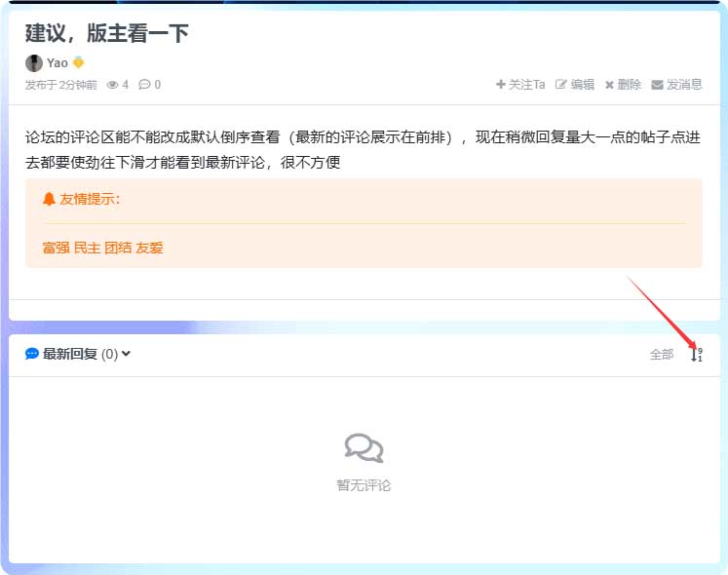Screen dimensions: 728x575
Task: Click Yao's profile avatar
Action: pos(34,63)
